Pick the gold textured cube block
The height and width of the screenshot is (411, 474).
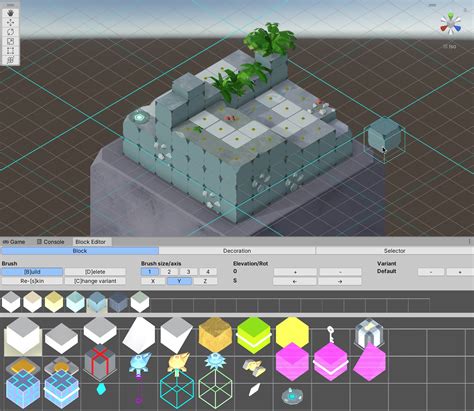[x=215, y=335]
